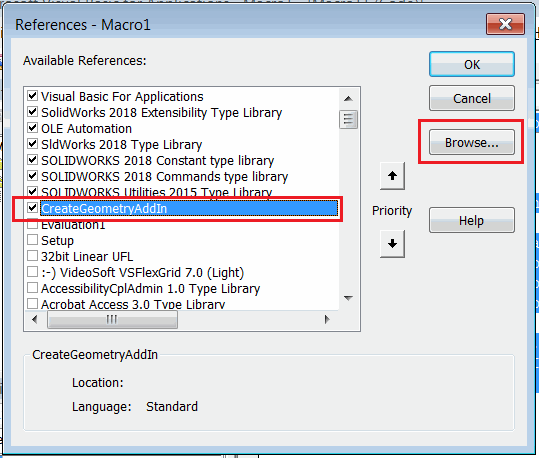The image size is (539, 458).
Task: Uncheck Visual Basic For Applications reference
Action: click(32, 96)
